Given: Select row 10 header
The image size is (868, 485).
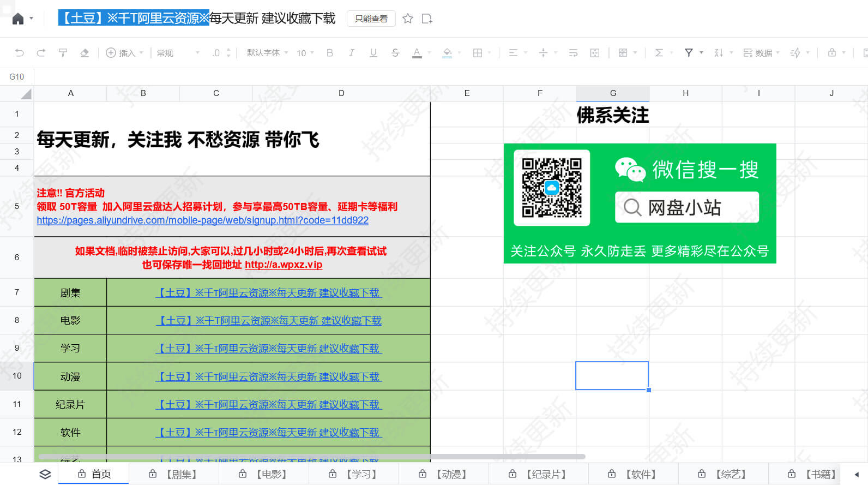Looking at the screenshot, I should [17, 376].
